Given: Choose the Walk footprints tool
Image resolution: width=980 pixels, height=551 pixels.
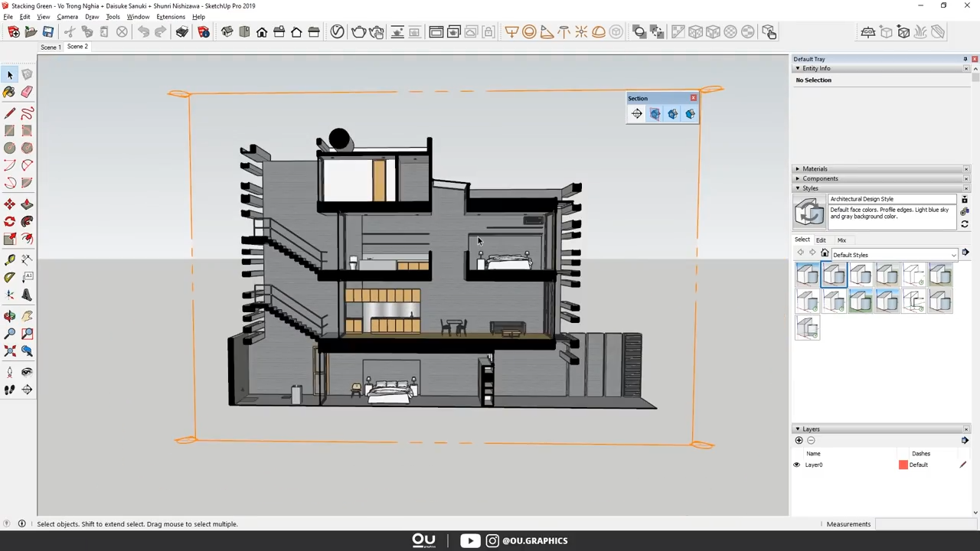Looking at the screenshot, I should 9,390.
